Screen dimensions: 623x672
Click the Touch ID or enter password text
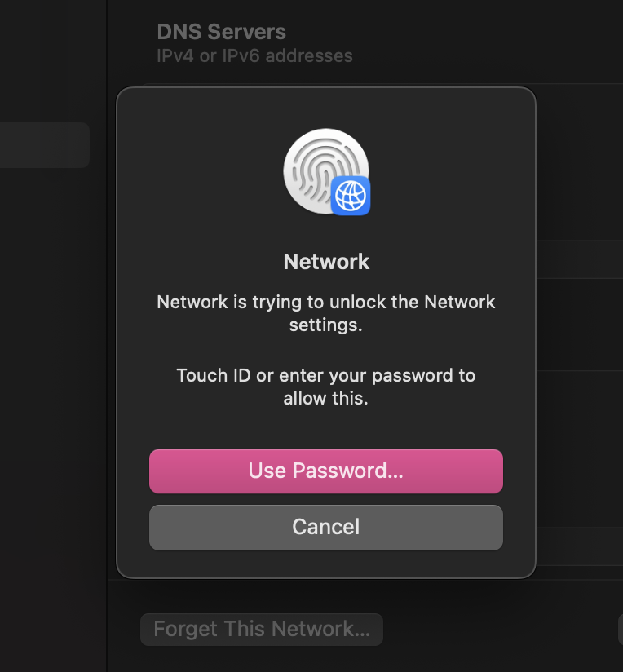[326, 387]
